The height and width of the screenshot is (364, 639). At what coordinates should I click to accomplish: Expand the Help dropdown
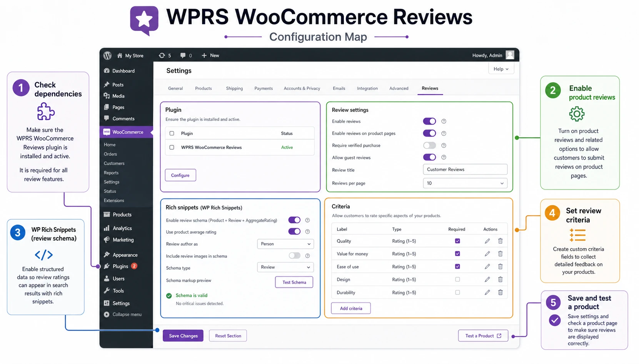501,69
